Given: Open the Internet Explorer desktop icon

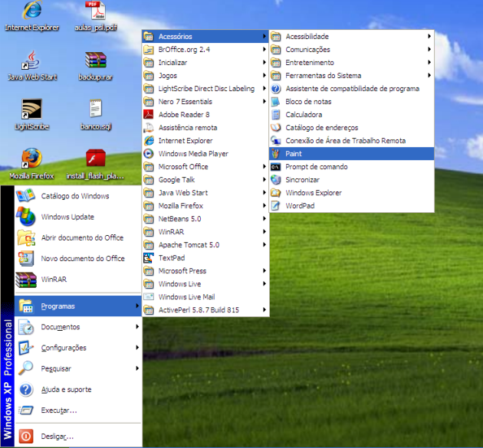Looking at the screenshot, I should 31,12.
